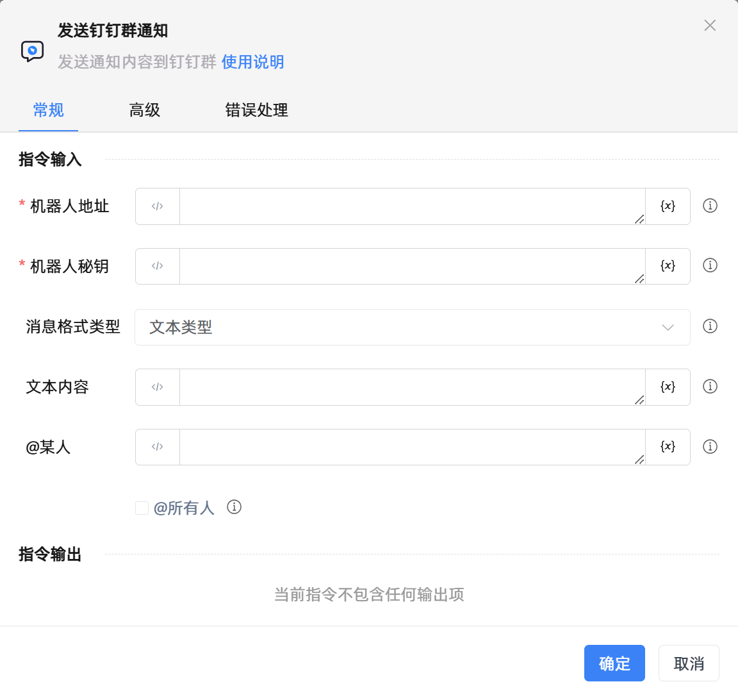Insert variable {x} into 机器人地址
Image resolution: width=738 pixels, height=700 pixels.
[x=668, y=206]
